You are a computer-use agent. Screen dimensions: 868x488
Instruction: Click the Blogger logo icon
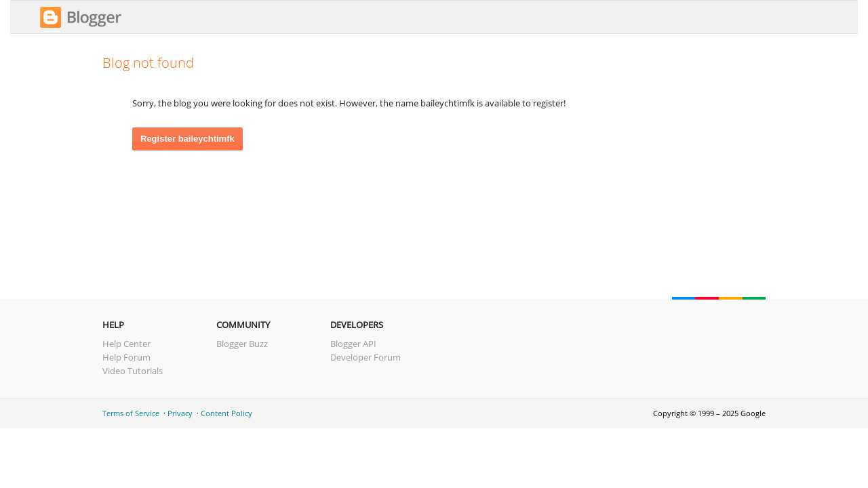[51, 17]
